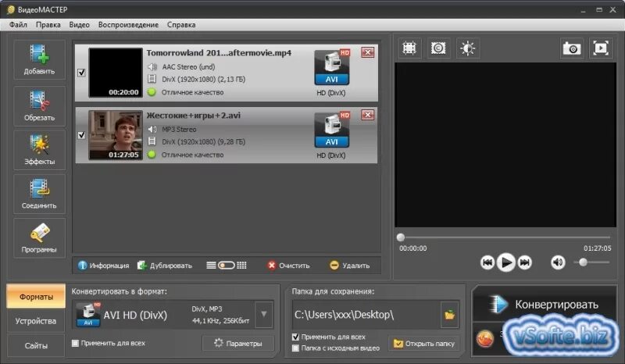Screen dimensions: 625x364
Task: Click the MP3 Stereo audio info
Action: 179,130
